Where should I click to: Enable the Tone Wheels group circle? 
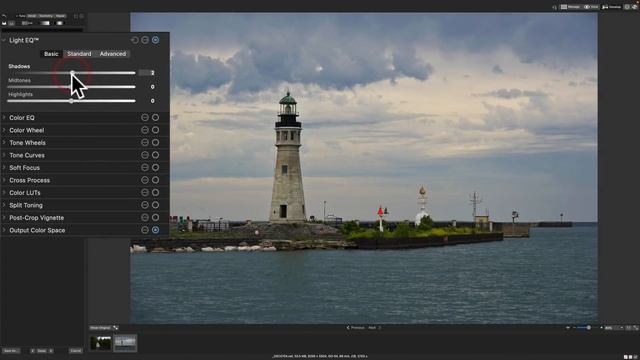[156, 142]
